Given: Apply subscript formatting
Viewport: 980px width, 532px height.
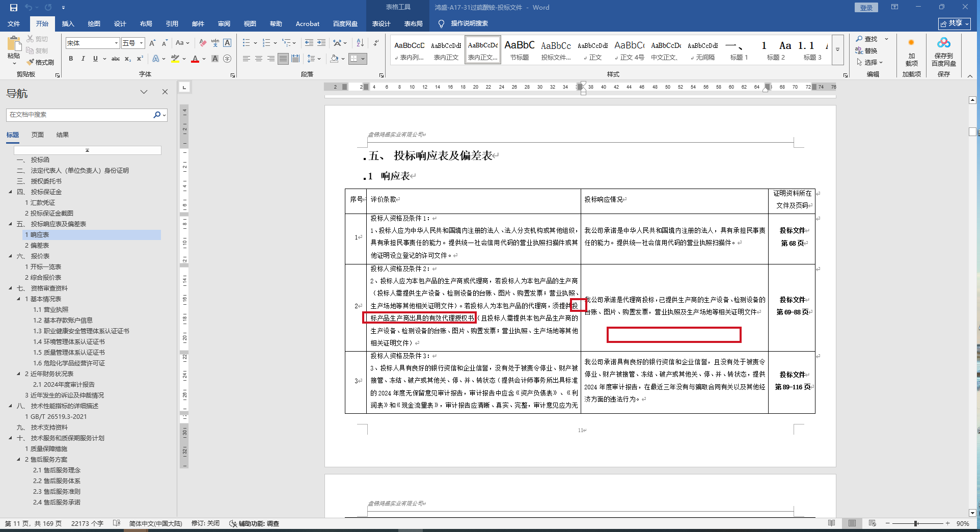Looking at the screenshot, I should [x=128, y=59].
